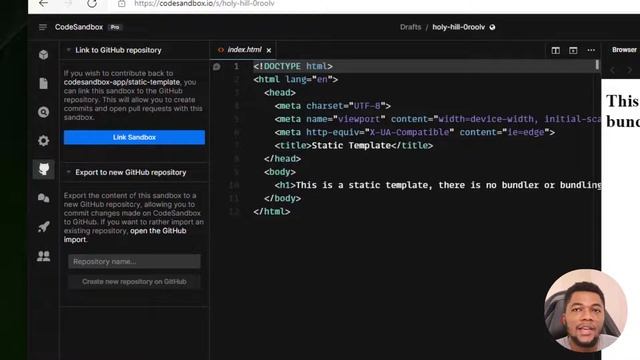Close the index.html tab

pyautogui.click(x=269, y=50)
